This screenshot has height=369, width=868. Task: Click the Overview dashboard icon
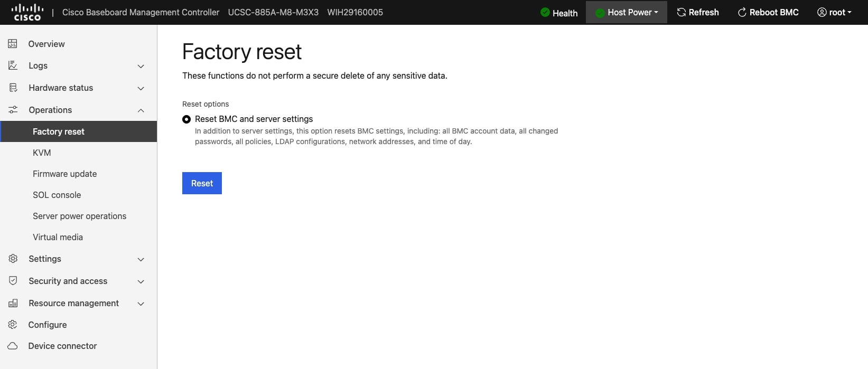tap(13, 44)
